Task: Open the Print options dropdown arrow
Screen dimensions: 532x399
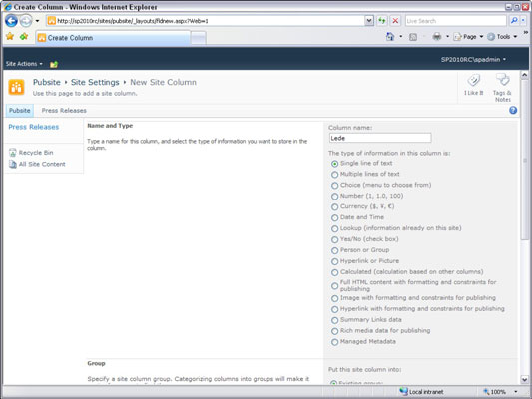Action: click(x=447, y=36)
